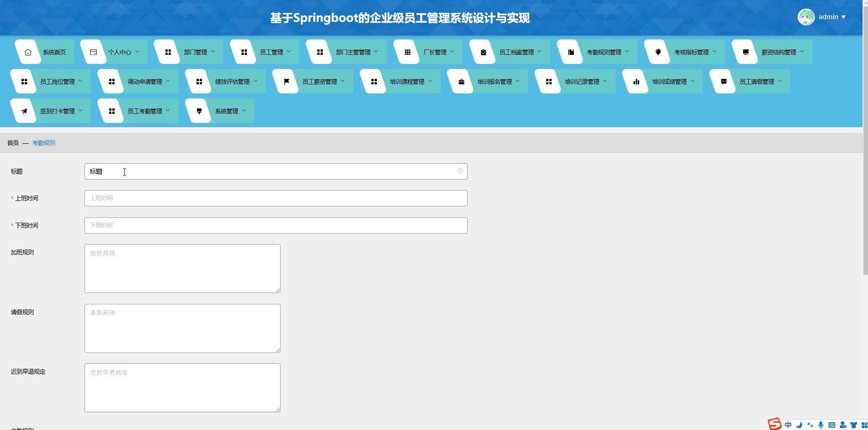Screen dimensions: 868x430
Task: Expand the 部门主管管理 menu chevron
Action: [x=376, y=52]
